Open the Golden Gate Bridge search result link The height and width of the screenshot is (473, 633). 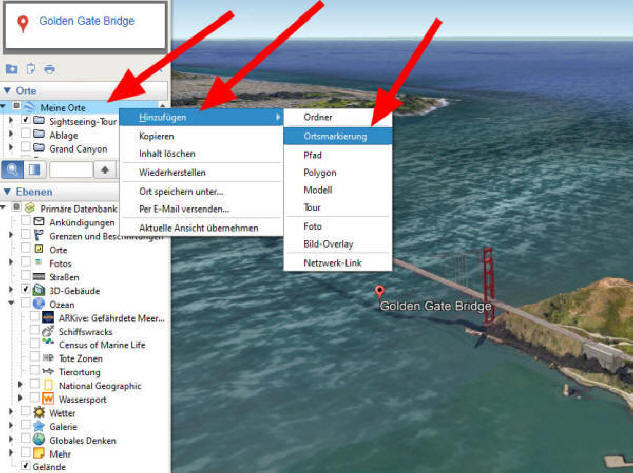(x=87, y=21)
